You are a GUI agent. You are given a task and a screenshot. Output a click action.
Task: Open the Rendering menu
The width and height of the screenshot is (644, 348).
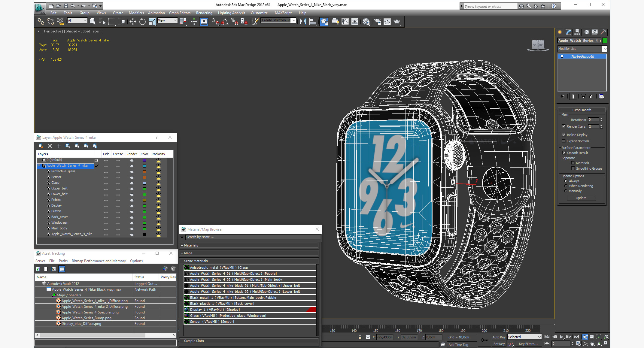pos(204,13)
